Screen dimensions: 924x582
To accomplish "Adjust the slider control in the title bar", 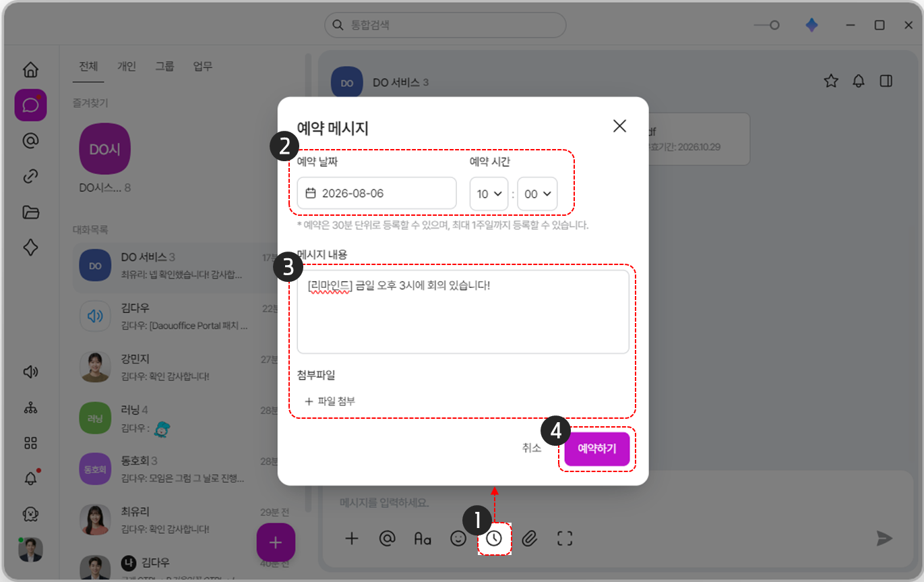I will coord(767,25).
